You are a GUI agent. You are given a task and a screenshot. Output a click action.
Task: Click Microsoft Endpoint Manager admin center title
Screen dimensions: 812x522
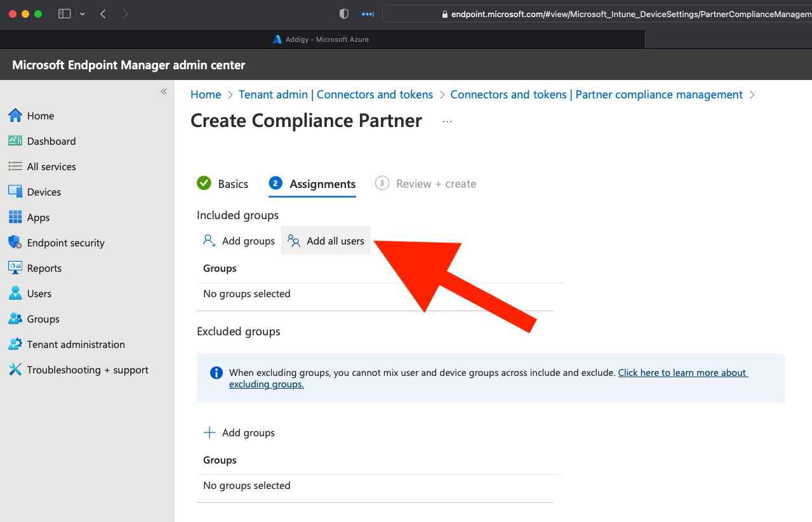tap(129, 65)
